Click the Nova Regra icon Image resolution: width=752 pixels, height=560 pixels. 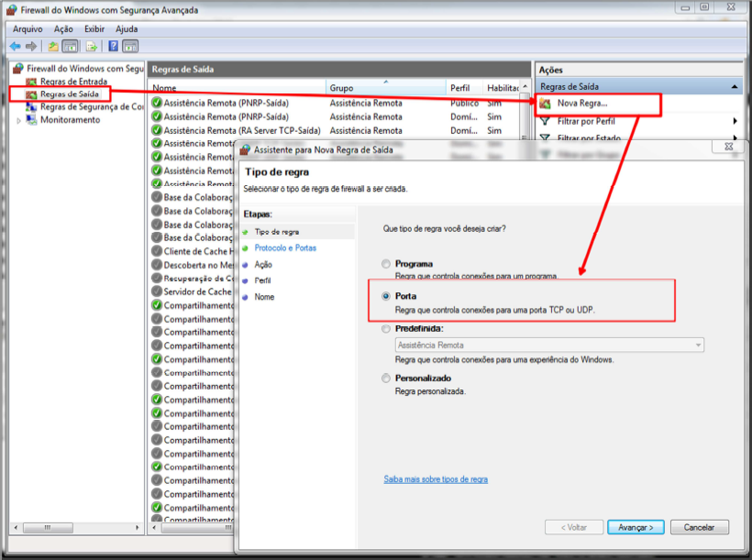[x=546, y=103]
